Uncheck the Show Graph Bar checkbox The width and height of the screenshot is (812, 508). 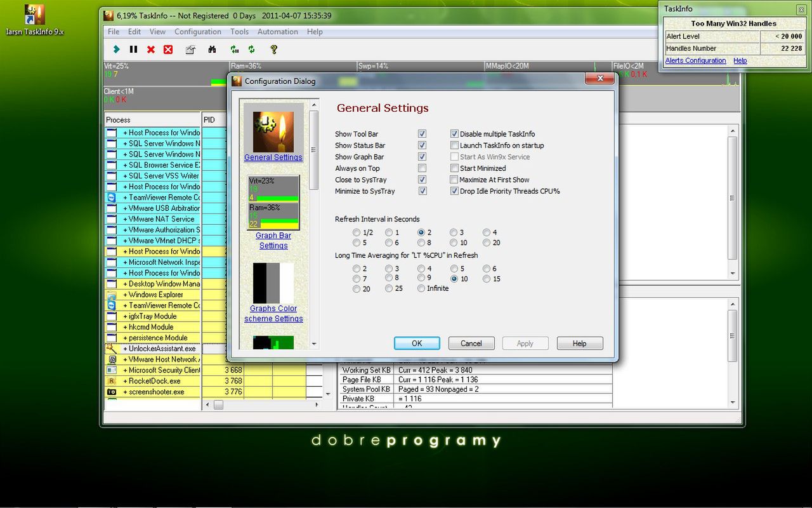pos(422,157)
